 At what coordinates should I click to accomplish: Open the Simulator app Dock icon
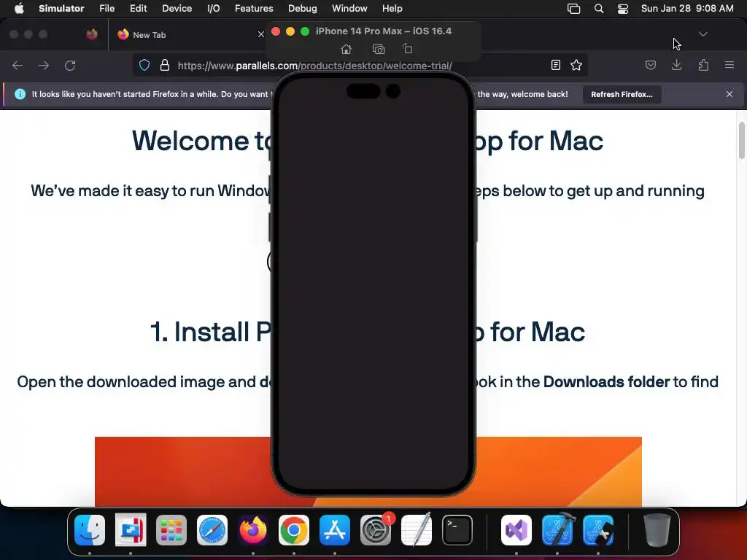[x=598, y=530]
